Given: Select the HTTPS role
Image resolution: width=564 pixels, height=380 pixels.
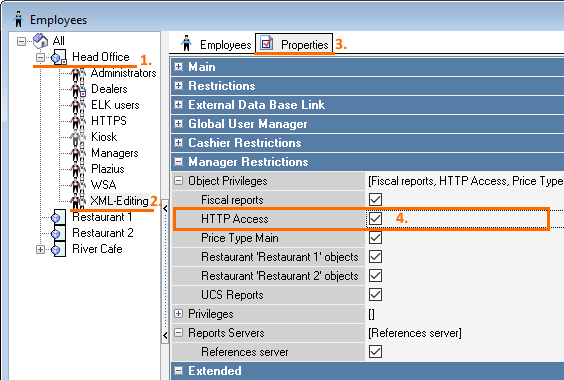Looking at the screenshot, I should tap(109, 121).
